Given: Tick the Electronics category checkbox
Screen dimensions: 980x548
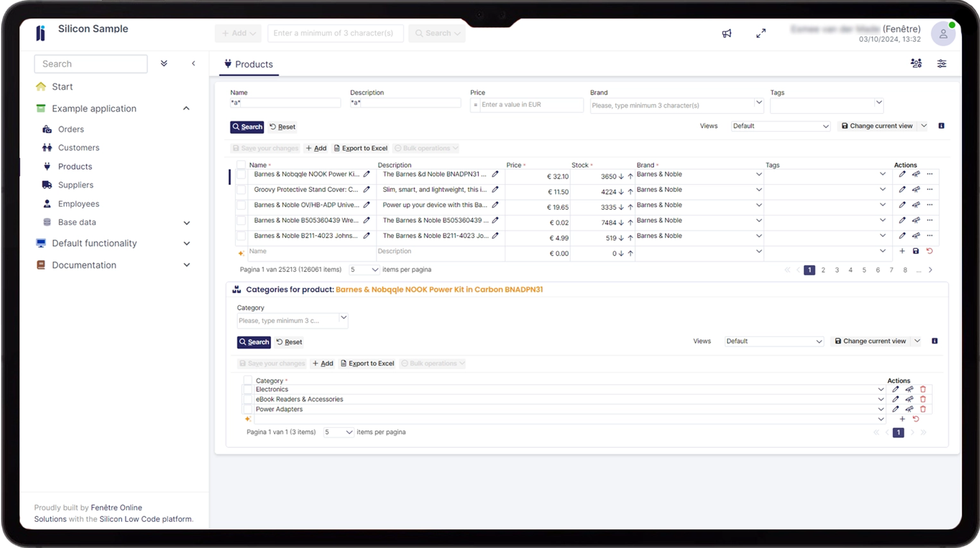Looking at the screenshot, I should [x=248, y=389].
